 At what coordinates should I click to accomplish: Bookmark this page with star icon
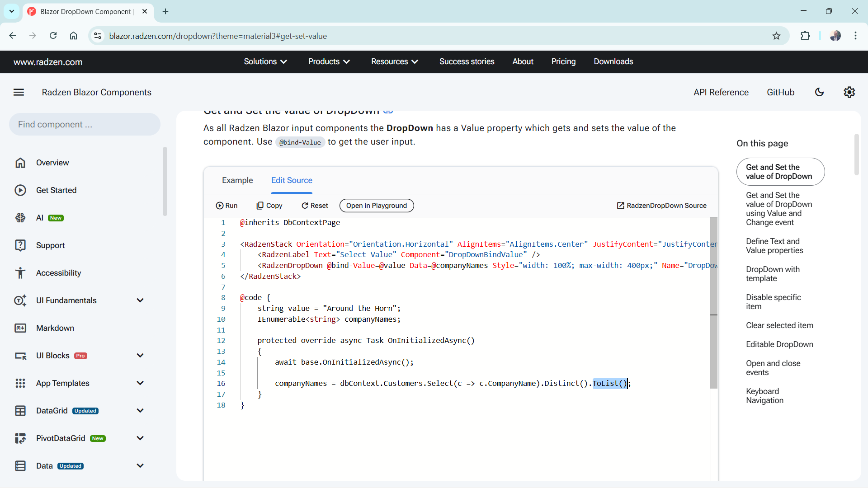pos(776,36)
